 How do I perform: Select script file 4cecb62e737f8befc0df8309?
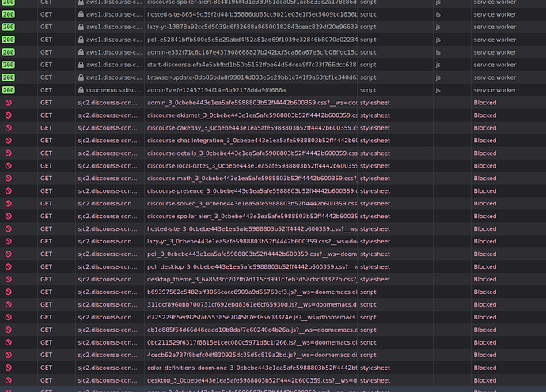click(x=252, y=355)
